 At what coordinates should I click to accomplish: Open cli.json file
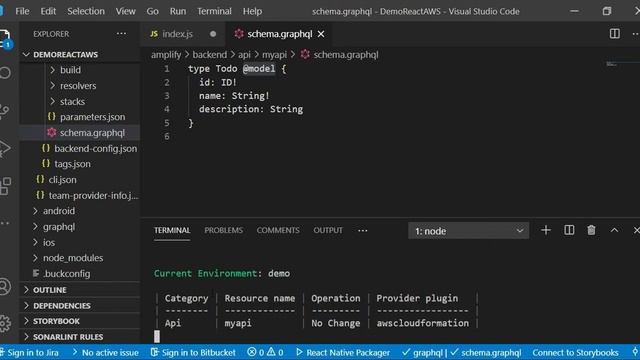coord(80,180)
